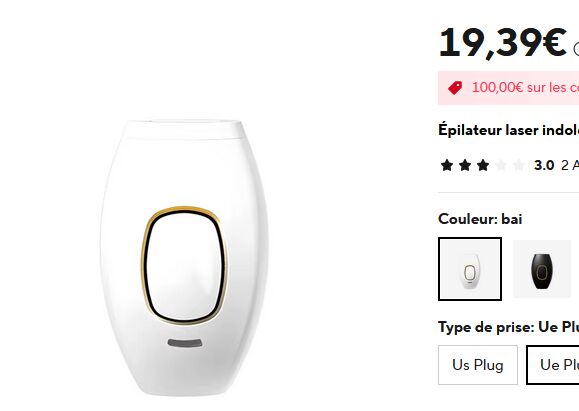Click the Épilateur laser product title

pos(508,130)
